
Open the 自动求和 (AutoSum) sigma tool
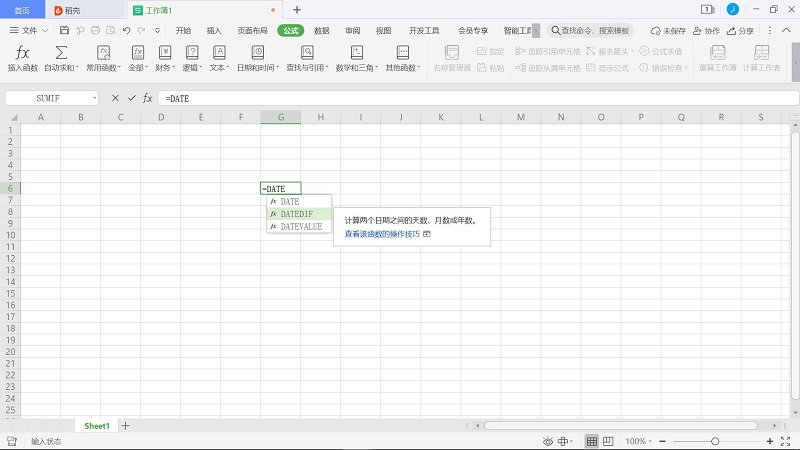pos(61,52)
